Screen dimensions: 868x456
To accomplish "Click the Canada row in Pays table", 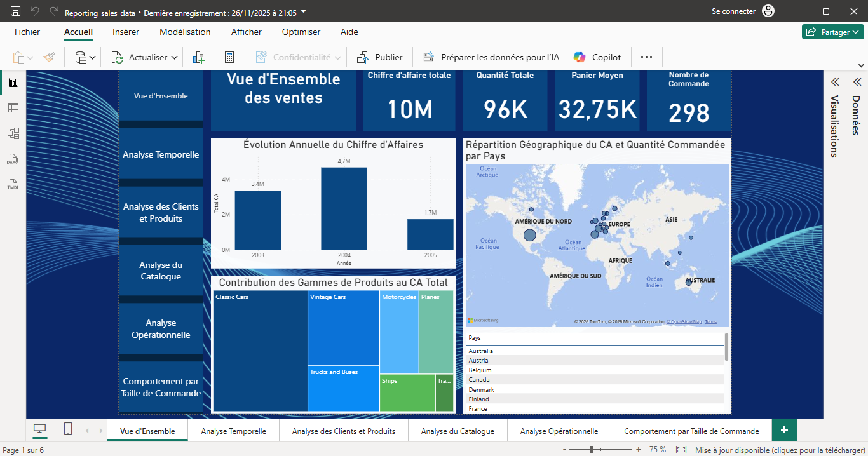I will pos(595,380).
